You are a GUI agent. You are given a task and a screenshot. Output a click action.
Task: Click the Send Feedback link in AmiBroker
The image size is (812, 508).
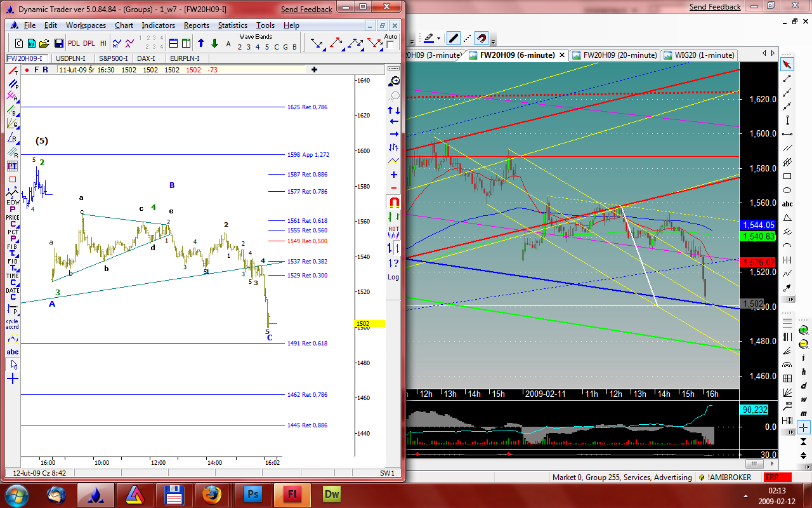(x=715, y=7)
